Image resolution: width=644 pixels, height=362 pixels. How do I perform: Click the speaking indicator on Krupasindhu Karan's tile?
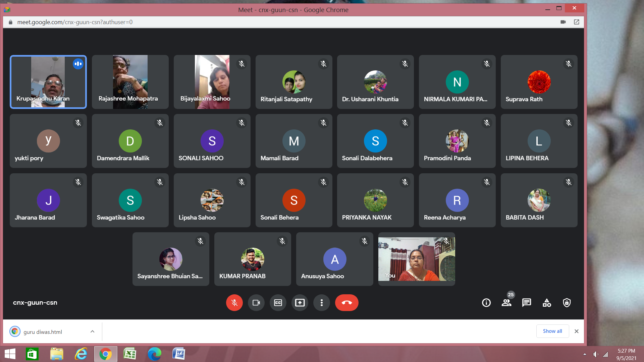click(78, 64)
